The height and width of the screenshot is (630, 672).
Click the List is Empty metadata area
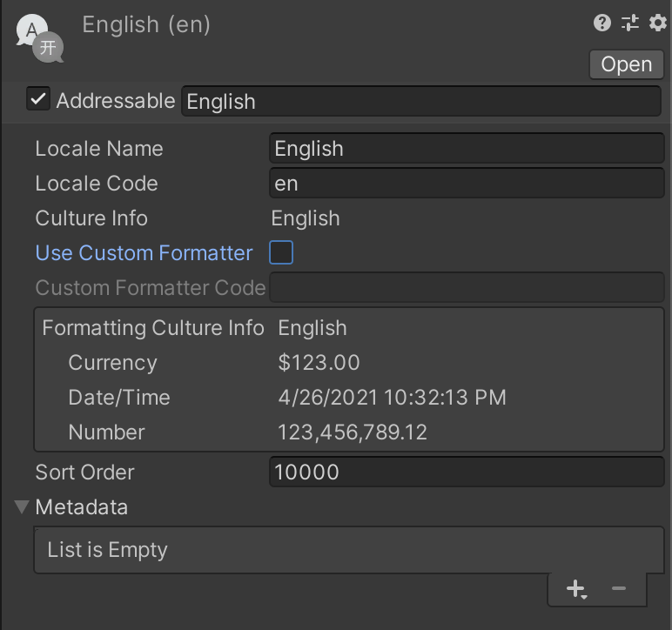[348, 550]
